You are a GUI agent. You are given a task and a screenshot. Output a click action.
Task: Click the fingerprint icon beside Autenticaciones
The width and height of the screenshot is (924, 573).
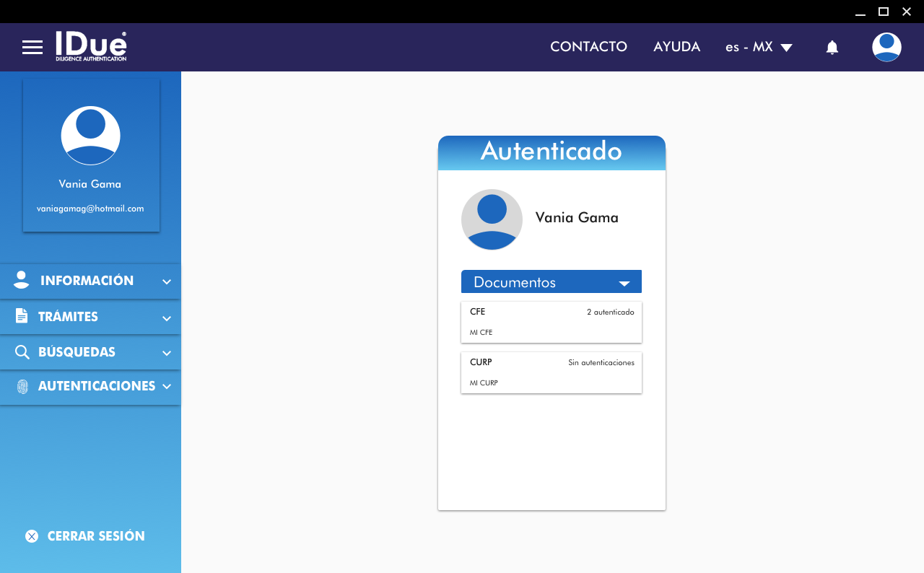[x=22, y=387]
